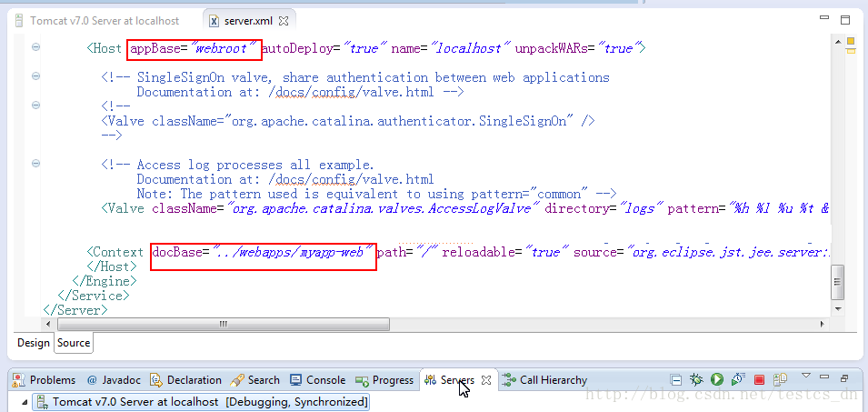The width and height of the screenshot is (868, 412).
Task: Select Tomcat v7.0 Server at localhost row
Action: point(202,401)
